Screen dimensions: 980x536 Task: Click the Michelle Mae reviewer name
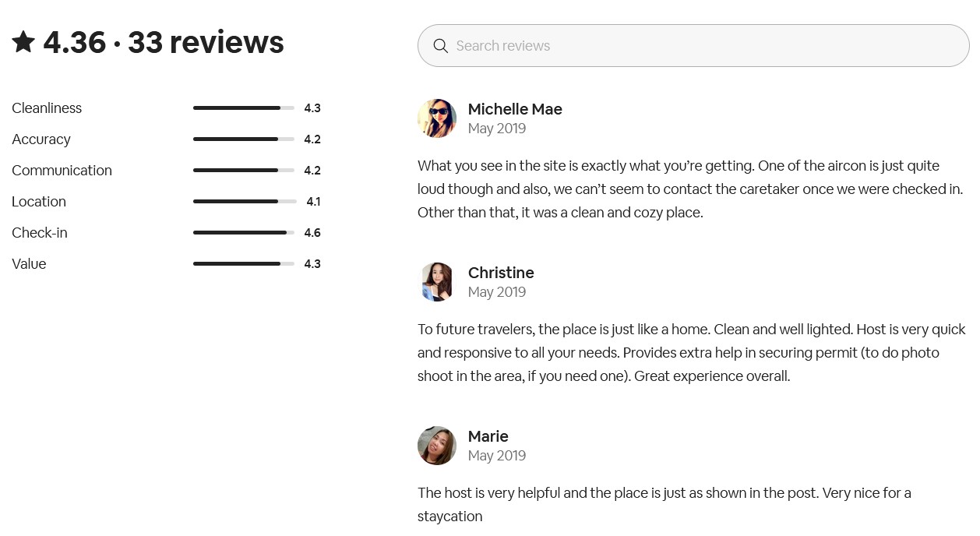point(515,109)
